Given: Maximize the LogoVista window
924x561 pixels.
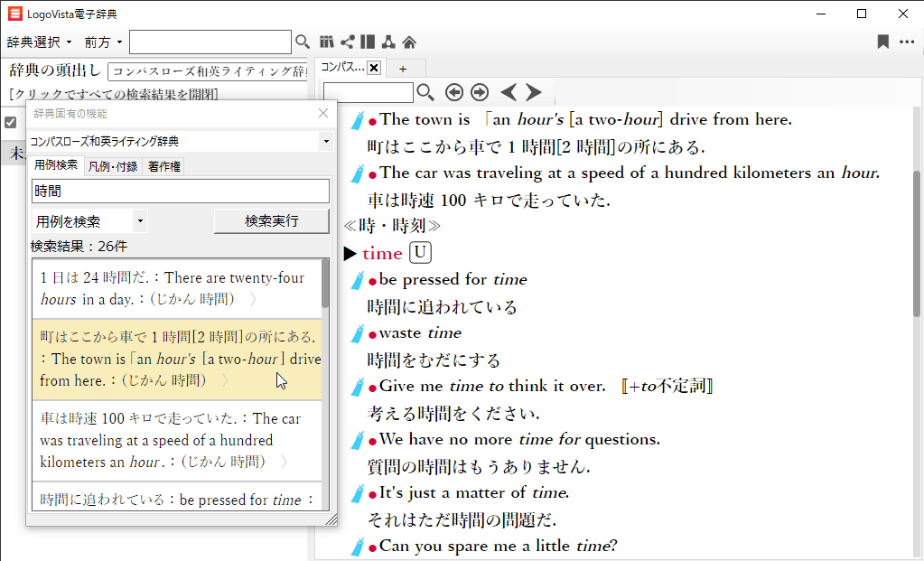Looking at the screenshot, I should point(862,14).
